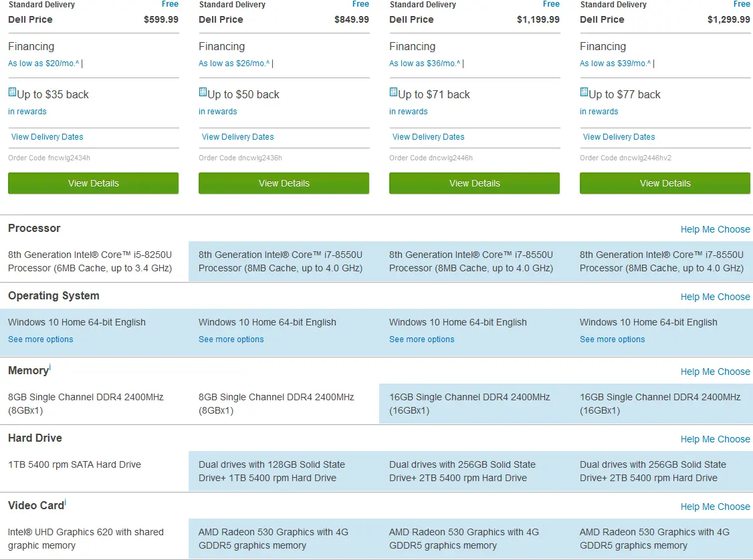Click the 'Up to $71 back' rewards text
The image size is (753, 560).
[x=434, y=94]
